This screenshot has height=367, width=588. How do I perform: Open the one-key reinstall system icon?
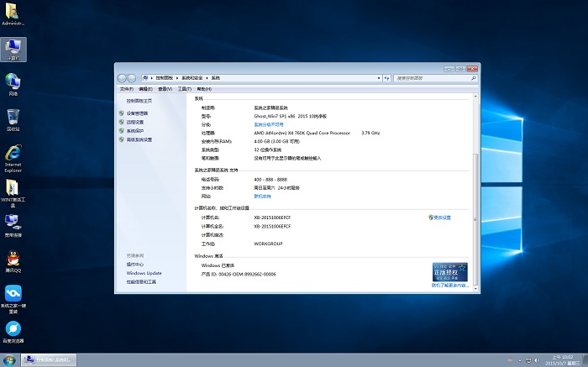(13, 299)
